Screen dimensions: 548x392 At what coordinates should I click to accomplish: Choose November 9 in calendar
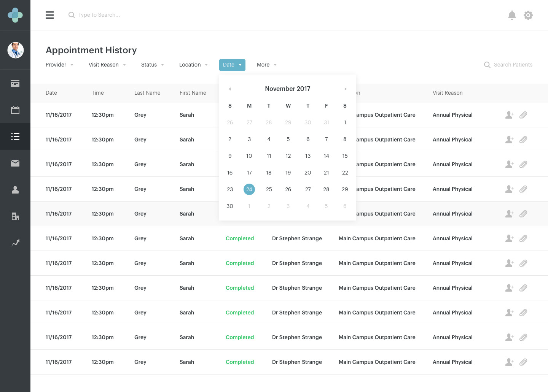[230, 156]
